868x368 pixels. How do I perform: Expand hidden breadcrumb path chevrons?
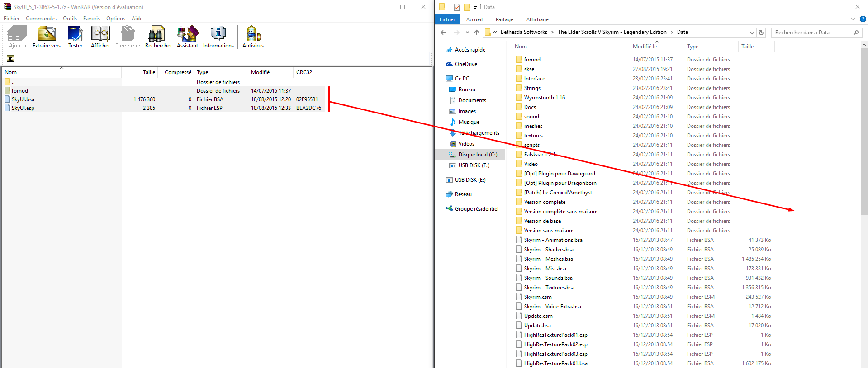click(496, 32)
